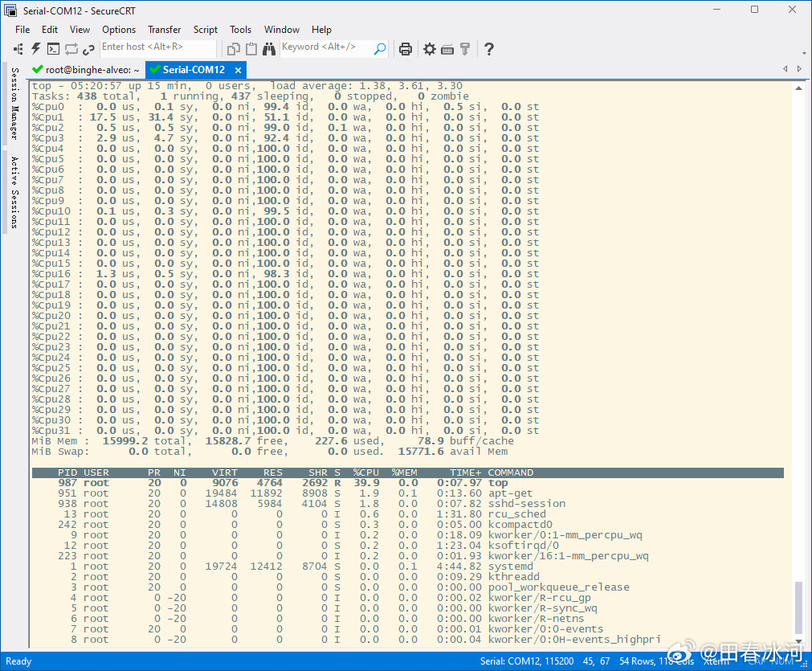Close the Serial-COM12 tab
Viewport: 812px width, 671px height.
point(238,70)
